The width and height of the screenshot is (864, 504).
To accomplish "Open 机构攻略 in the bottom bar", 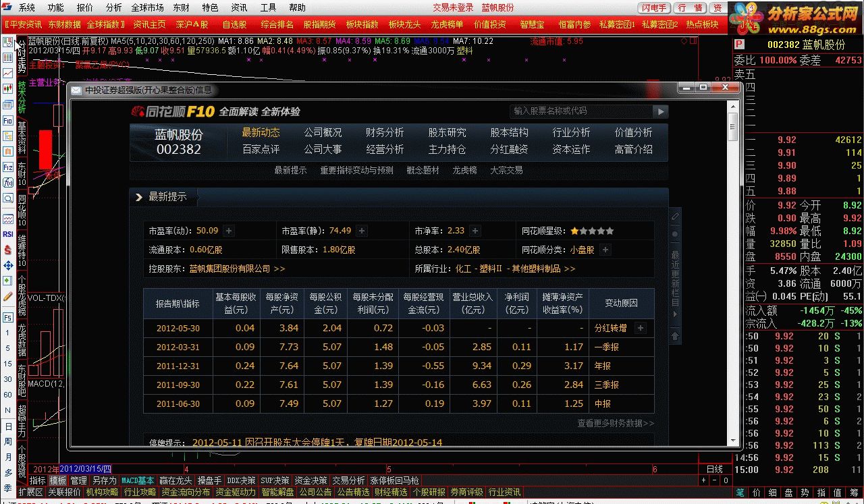I will 102,493.
